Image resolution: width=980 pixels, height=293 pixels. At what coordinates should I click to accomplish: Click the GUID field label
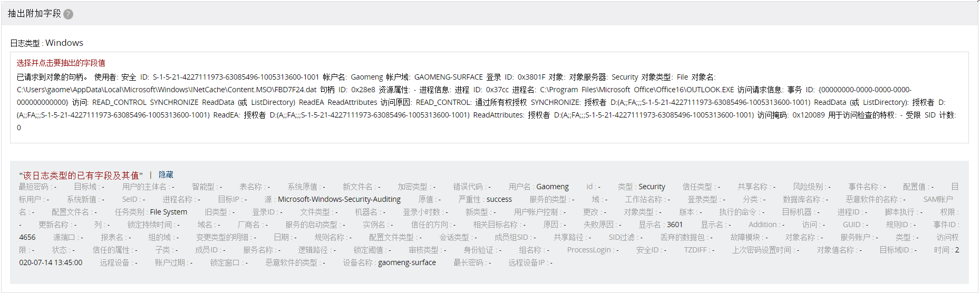(x=851, y=224)
